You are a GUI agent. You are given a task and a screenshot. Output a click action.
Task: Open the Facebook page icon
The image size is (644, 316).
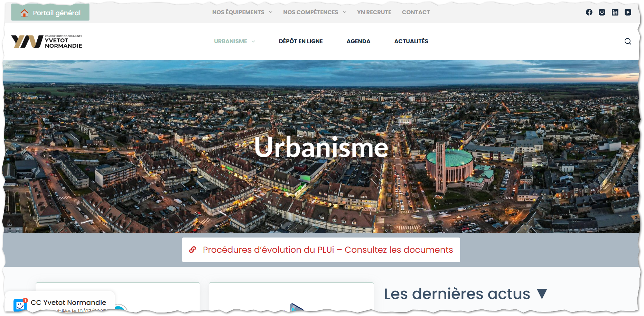pyautogui.click(x=589, y=12)
